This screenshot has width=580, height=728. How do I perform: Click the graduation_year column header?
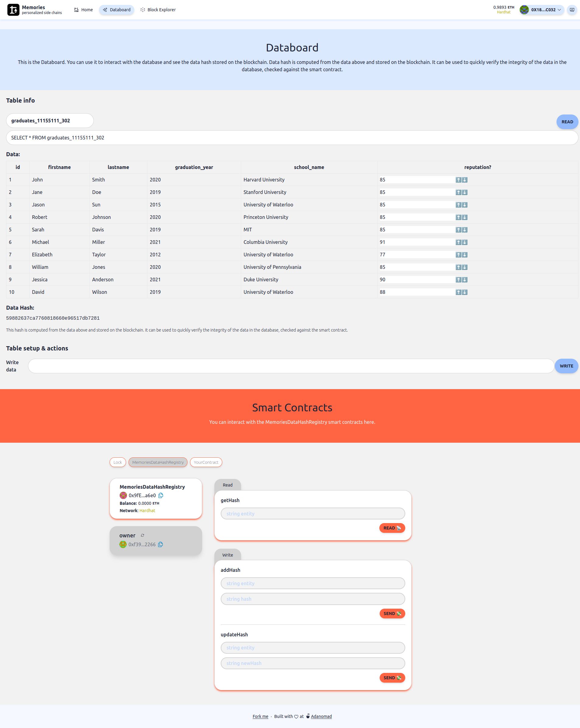194,167
